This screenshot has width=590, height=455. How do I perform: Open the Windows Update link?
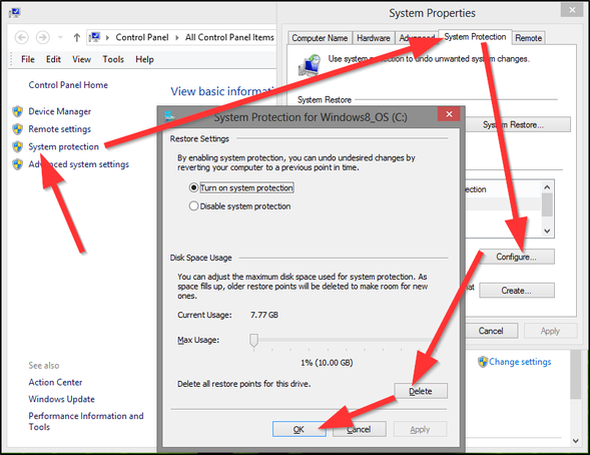[x=62, y=399]
